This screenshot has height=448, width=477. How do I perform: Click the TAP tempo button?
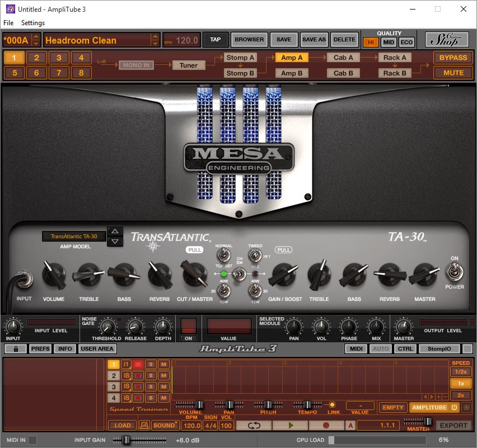click(x=216, y=40)
